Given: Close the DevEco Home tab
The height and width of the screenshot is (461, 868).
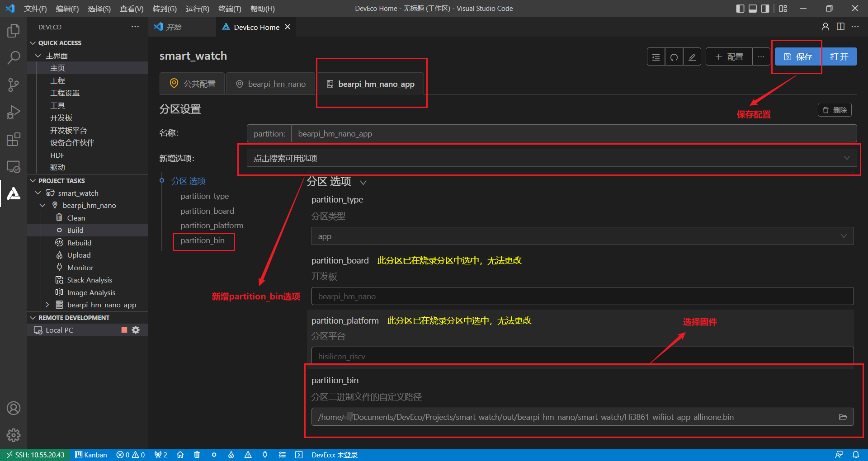Looking at the screenshot, I should point(288,27).
